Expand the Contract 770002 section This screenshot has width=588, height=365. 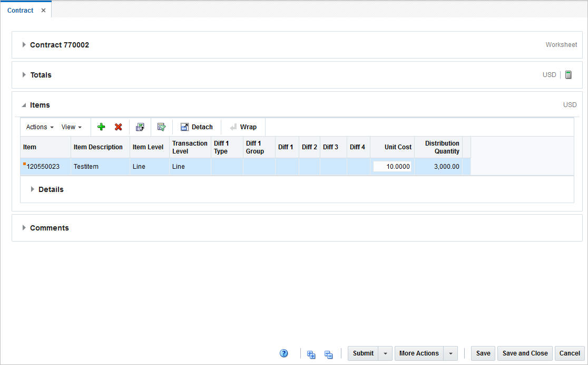click(24, 45)
